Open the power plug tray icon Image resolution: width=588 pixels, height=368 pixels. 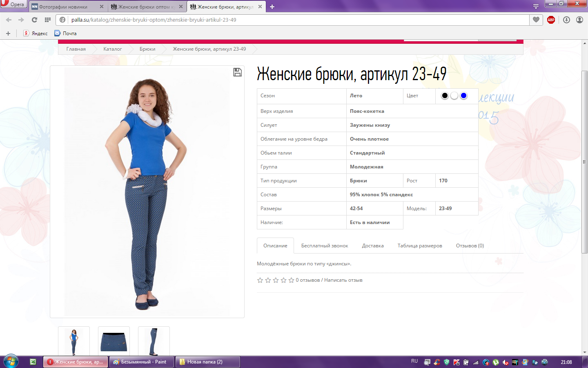point(466,362)
